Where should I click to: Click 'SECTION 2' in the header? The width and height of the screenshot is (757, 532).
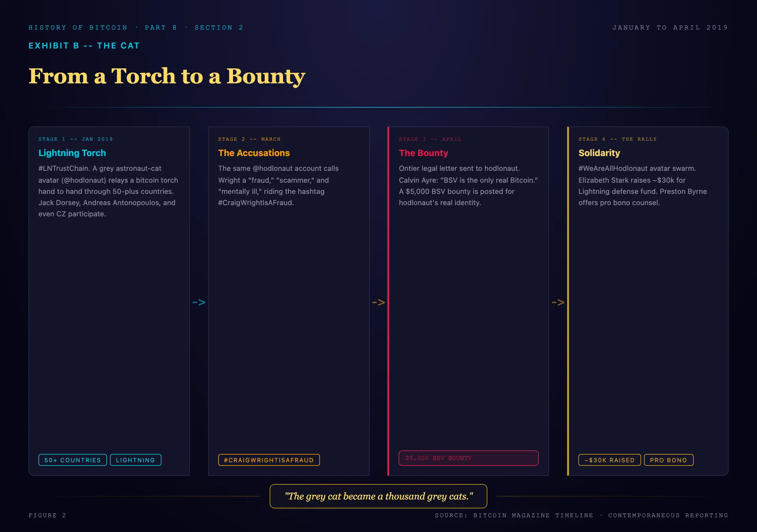(x=219, y=28)
